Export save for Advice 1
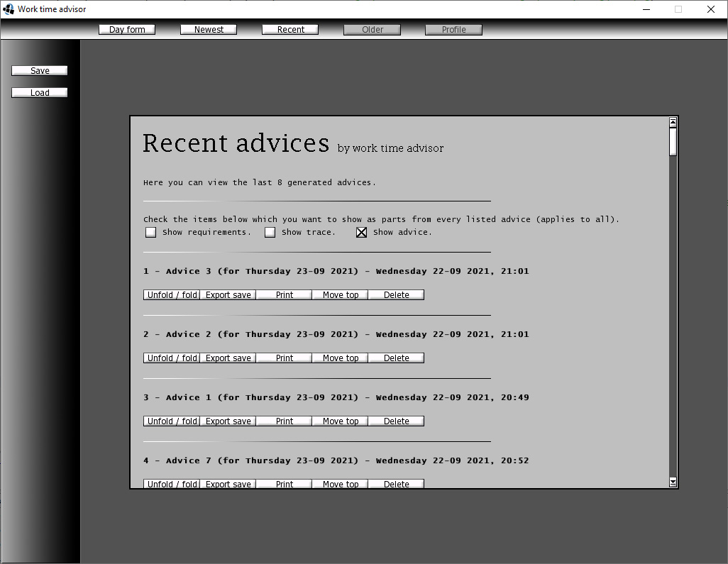Image resolution: width=728 pixels, height=564 pixels. [x=228, y=421]
